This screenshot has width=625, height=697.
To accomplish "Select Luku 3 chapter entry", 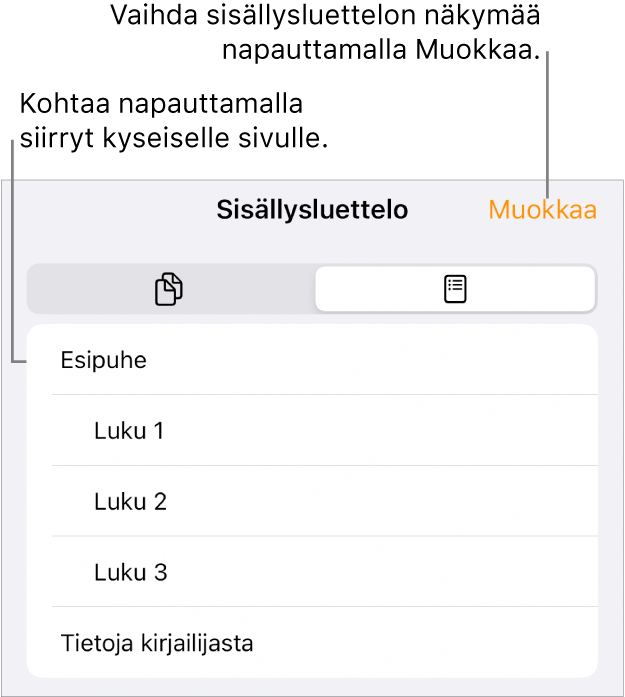I will (130, 573).
